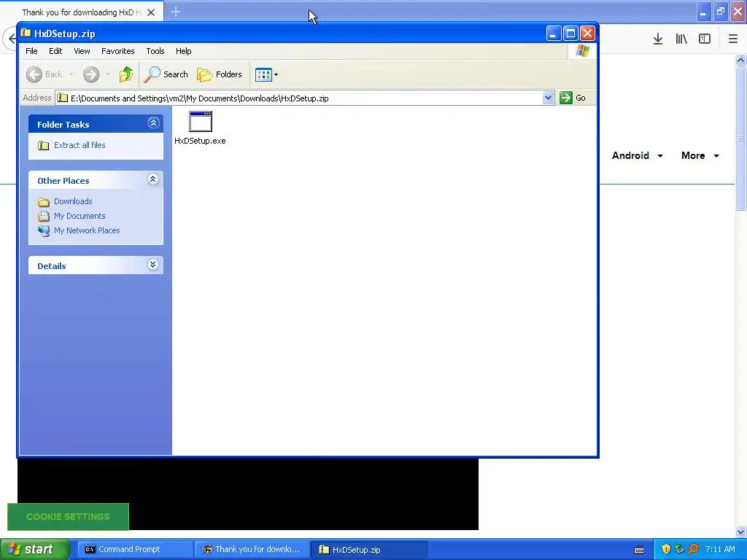Open the File menu

31,51
